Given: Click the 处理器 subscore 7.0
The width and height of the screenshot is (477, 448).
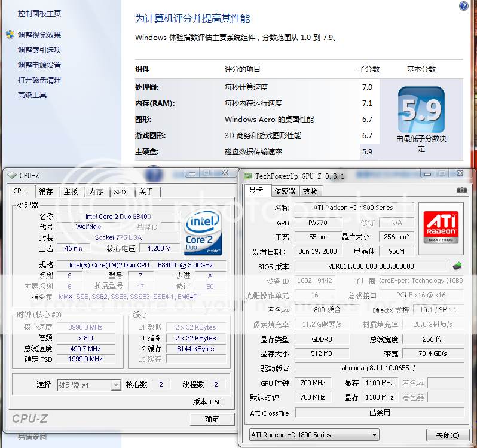Looking at the screenshot, I should [x=367, y=87].
